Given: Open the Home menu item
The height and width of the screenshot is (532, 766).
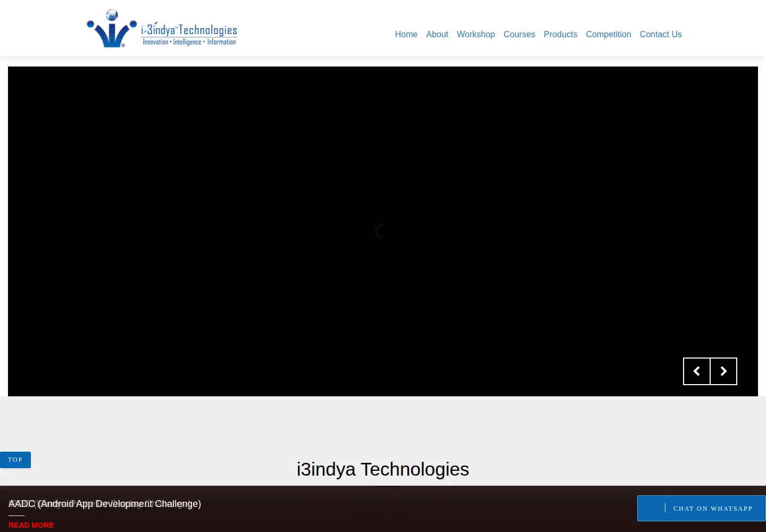Looking at the screenshot, I should tap(406, 34).
